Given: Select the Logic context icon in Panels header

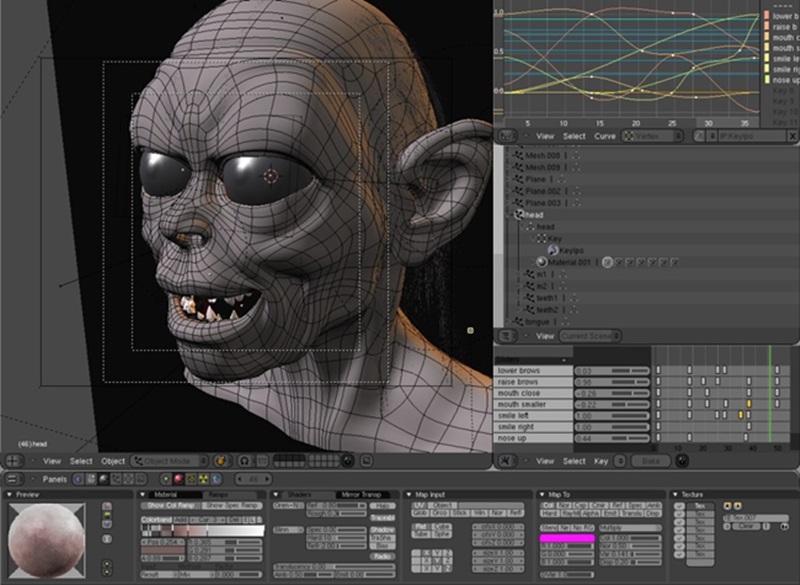Looking at the screenshot, I should (78, 479).
